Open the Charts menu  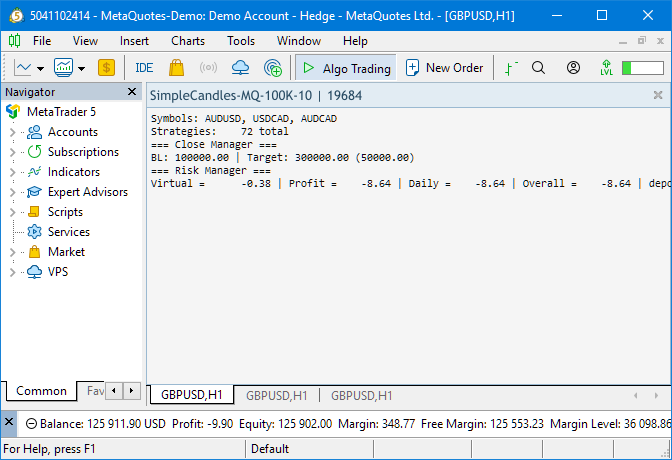[188, 41]
